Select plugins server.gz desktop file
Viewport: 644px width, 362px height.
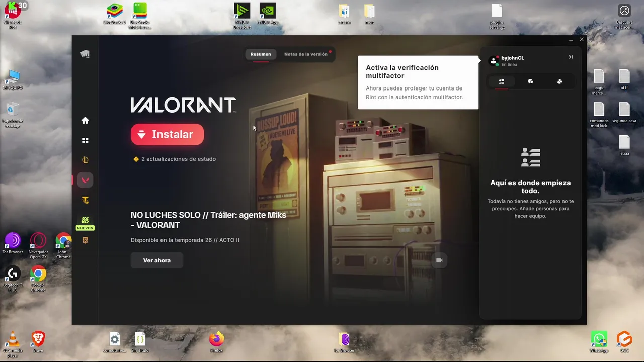[497, 16]
